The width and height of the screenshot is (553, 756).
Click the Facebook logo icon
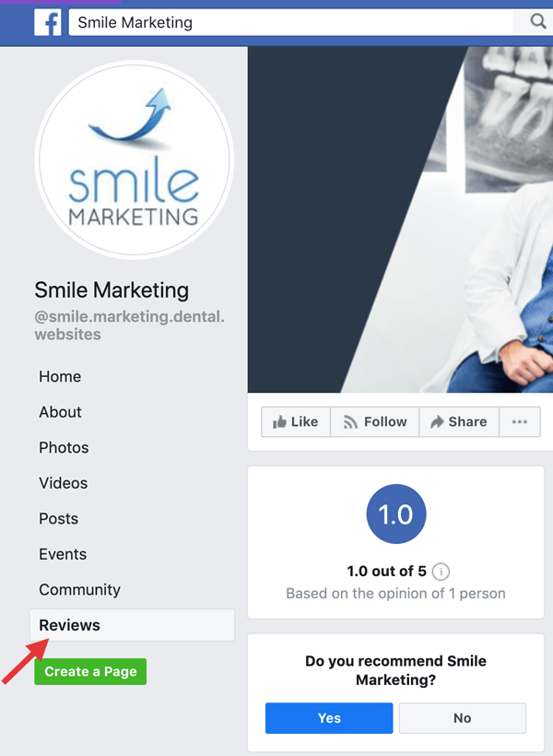coord(48,23)
